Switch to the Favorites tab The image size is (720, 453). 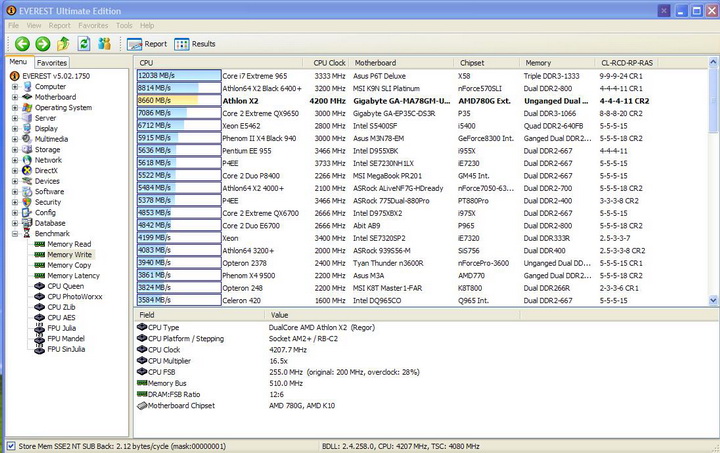tap(52, 62)
